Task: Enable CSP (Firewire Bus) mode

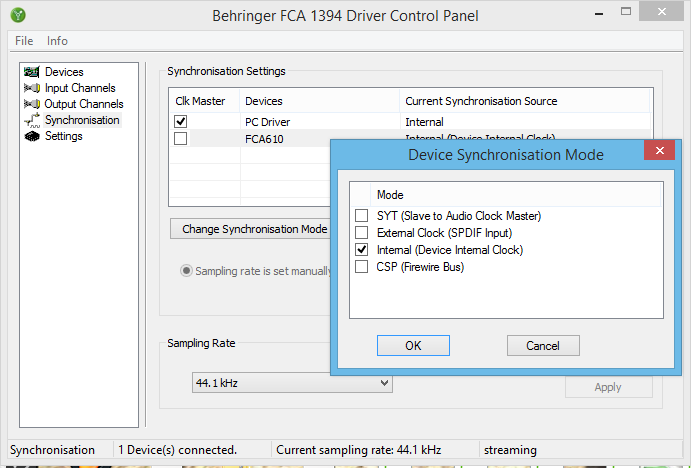Action: point(361,267)
